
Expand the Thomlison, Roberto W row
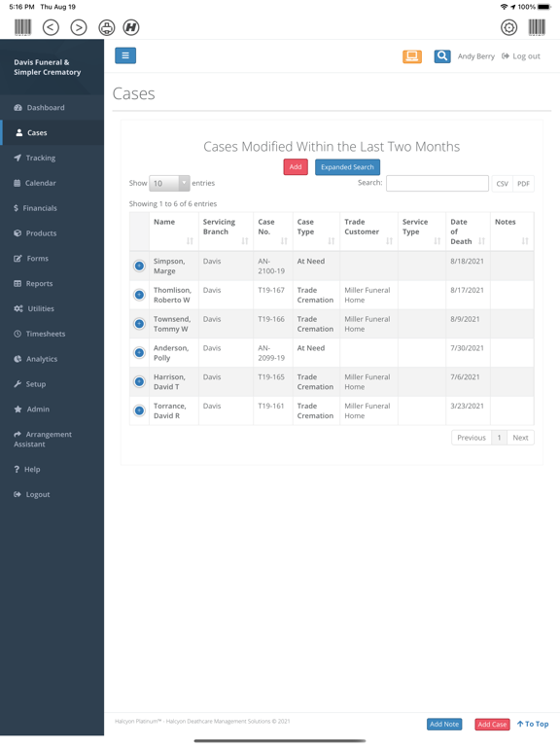(139, 295)
